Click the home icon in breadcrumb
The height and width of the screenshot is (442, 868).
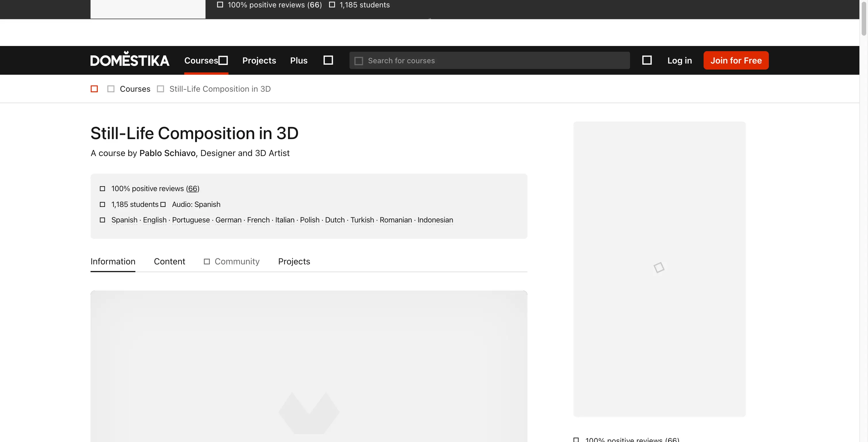point(94,89)
